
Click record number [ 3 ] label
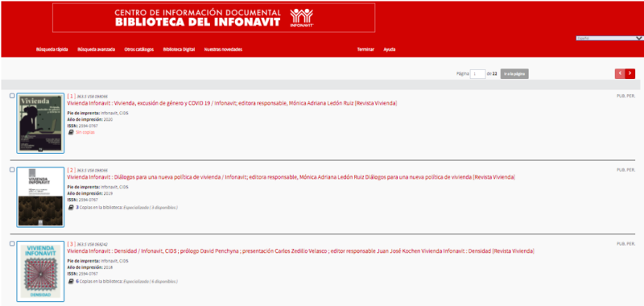coord(71,244)
